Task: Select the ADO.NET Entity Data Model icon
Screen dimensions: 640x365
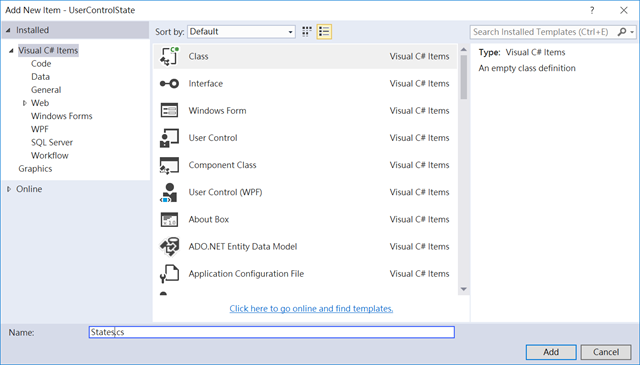Action: (x=169, y=247)
